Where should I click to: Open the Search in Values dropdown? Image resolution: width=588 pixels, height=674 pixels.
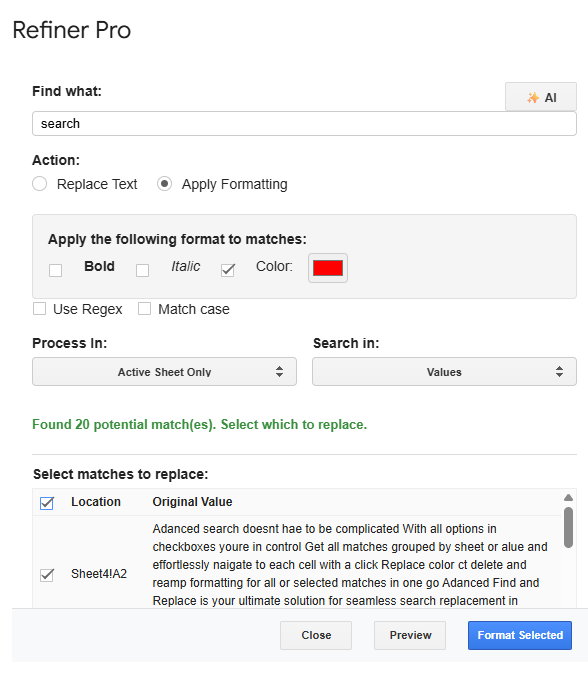(444, 372)
